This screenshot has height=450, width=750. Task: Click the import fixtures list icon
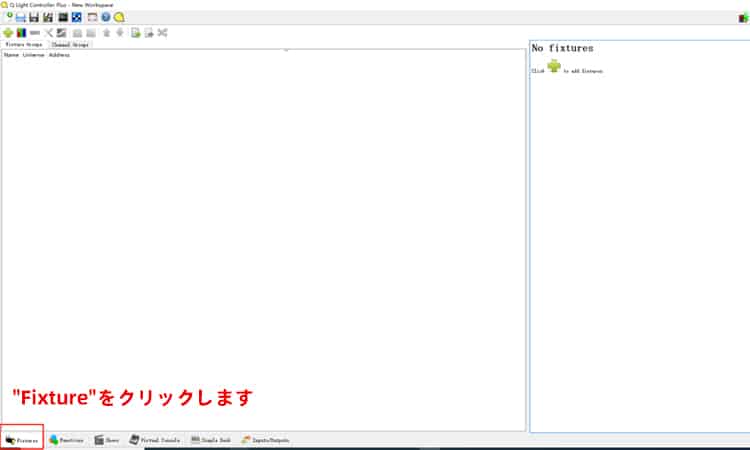tap(135, 33)
